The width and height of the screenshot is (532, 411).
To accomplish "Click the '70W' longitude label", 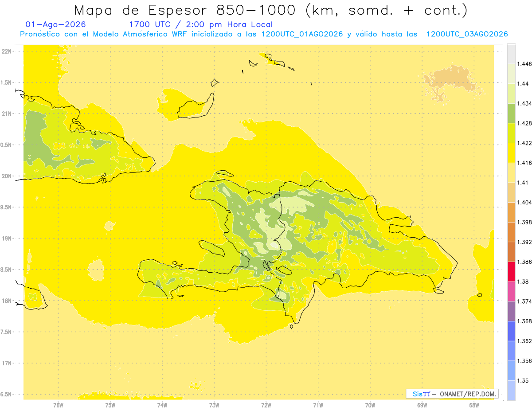I will (x=370, y=405).
